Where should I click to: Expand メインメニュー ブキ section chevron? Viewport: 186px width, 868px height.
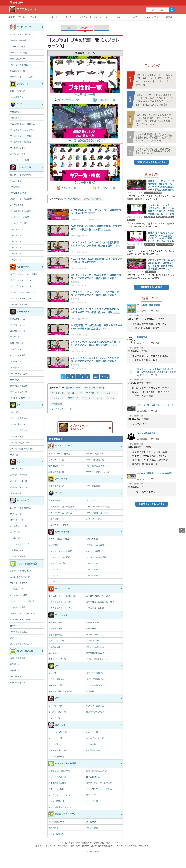point(121,666)
